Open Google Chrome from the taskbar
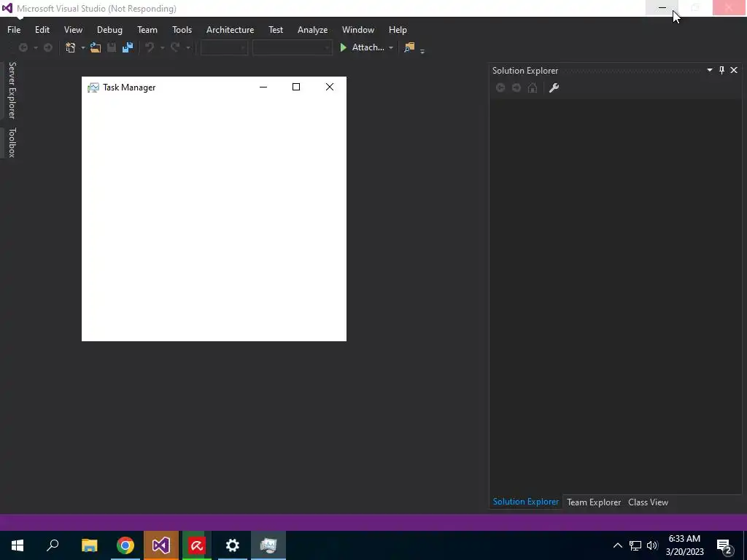Viewport: 747px width, 560px height. point(125,545)
